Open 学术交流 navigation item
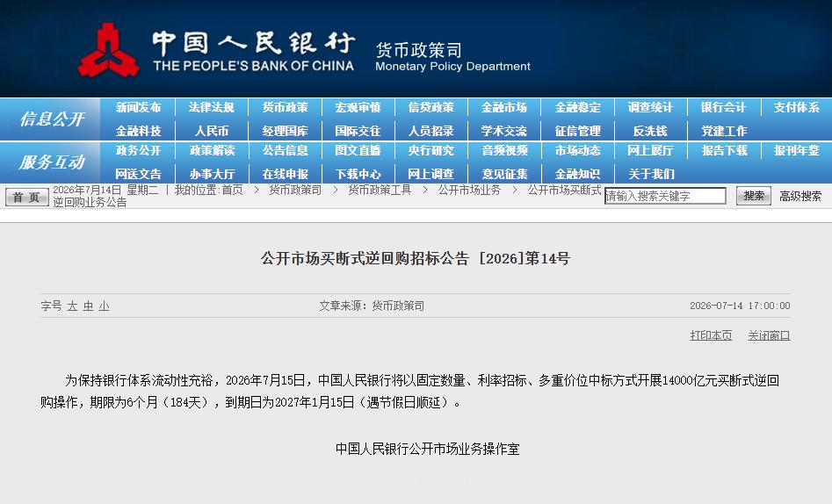The image size is (832, 504). (x=504, y=131)
